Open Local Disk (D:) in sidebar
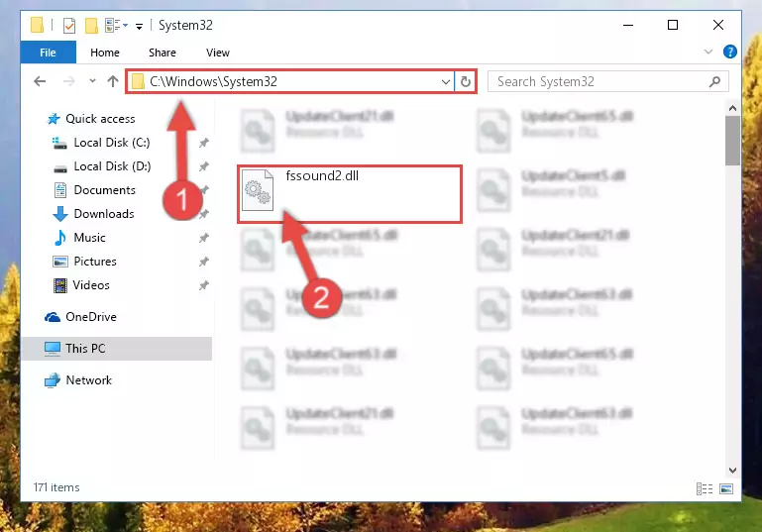This screenshot has width=762, height=532. click(112, 166)
